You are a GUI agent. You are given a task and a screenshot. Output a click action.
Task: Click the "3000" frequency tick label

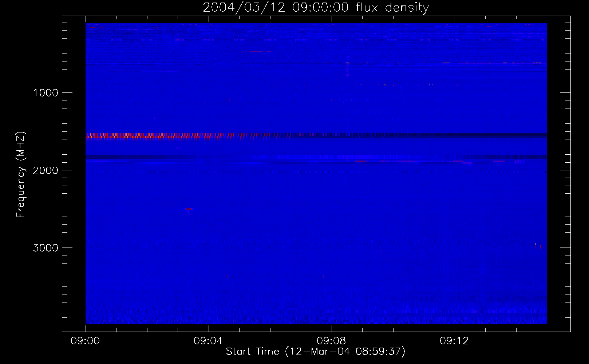tap(46, 248)
